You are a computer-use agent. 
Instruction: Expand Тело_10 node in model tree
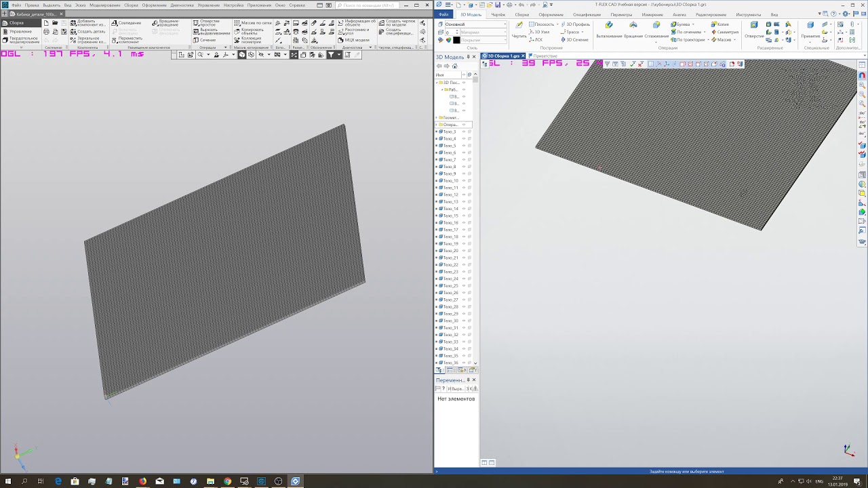click(x=437, y=181)
